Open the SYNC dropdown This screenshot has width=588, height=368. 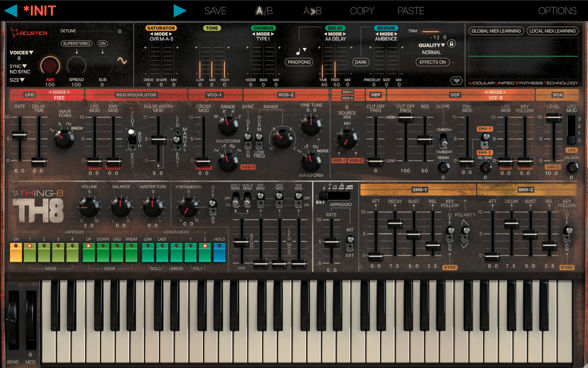(x=18, y=66)
